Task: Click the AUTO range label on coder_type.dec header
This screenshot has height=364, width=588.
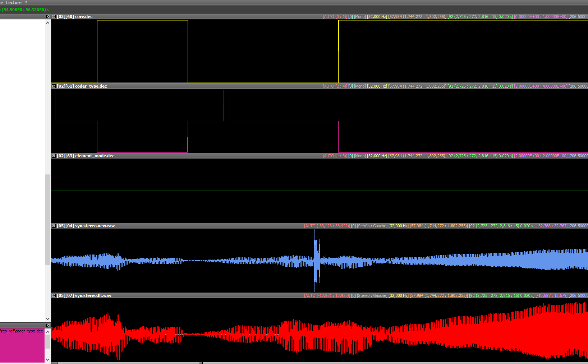Action: (335, 86)
